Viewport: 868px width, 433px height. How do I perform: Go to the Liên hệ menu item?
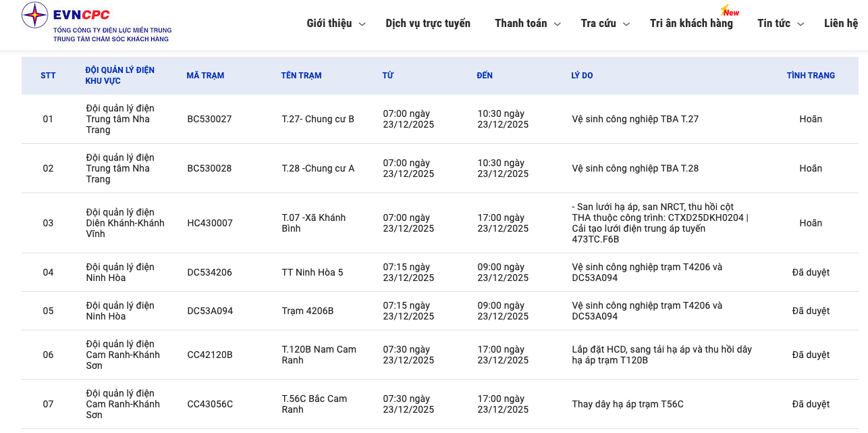point(840,24)
